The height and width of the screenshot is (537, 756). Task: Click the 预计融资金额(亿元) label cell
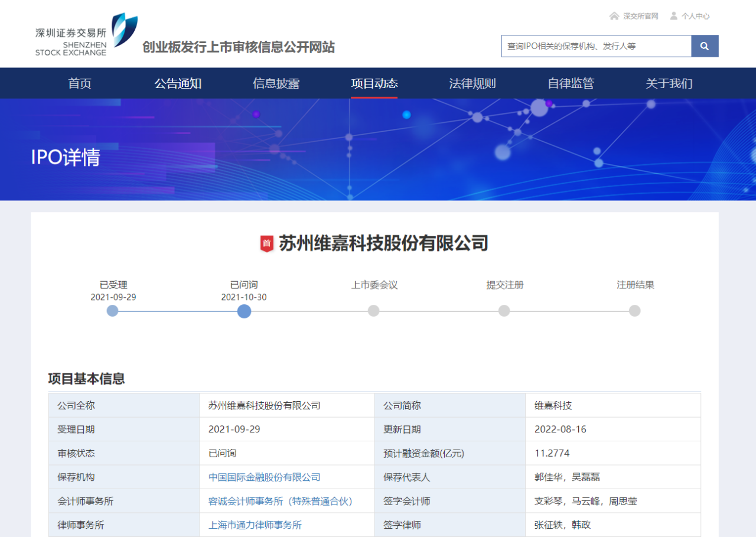(450, 453)
